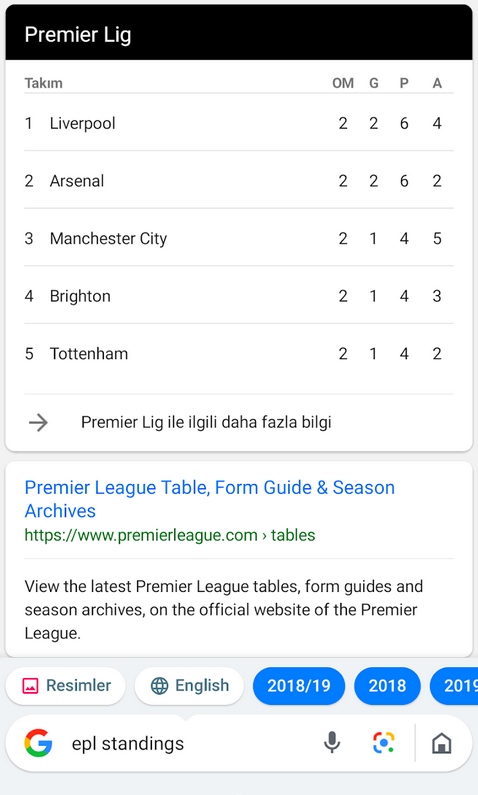Tap the picture icon in Resimler chip
This screenshot has height=795, width=478.
coord(30,686)
